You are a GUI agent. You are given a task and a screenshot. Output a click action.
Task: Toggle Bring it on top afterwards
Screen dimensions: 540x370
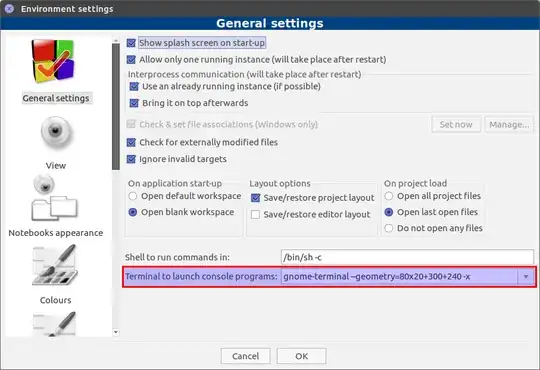coord(134,103)
